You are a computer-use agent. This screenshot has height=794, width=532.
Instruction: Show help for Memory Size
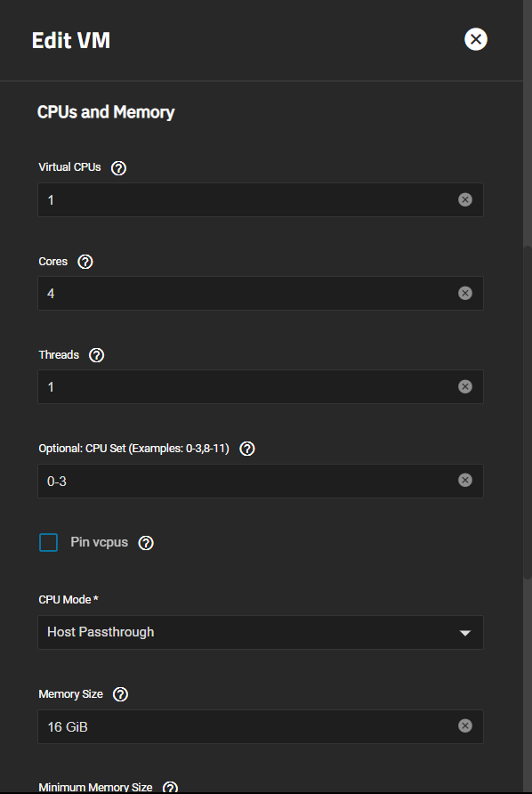pos(120,694)
